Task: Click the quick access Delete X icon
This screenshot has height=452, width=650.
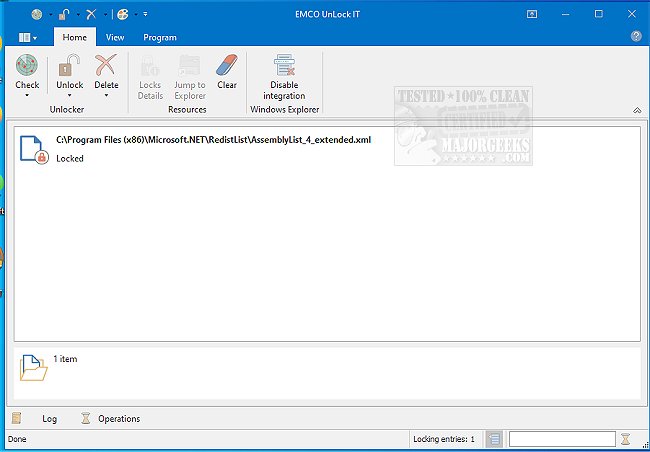Action: tap(91, 15)
